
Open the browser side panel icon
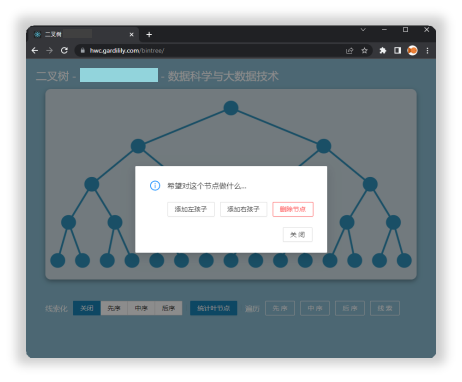coord(397,51)
